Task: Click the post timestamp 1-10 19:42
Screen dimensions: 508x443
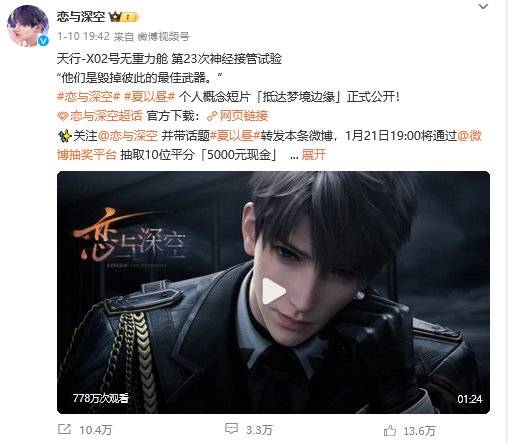Action: 83,36
